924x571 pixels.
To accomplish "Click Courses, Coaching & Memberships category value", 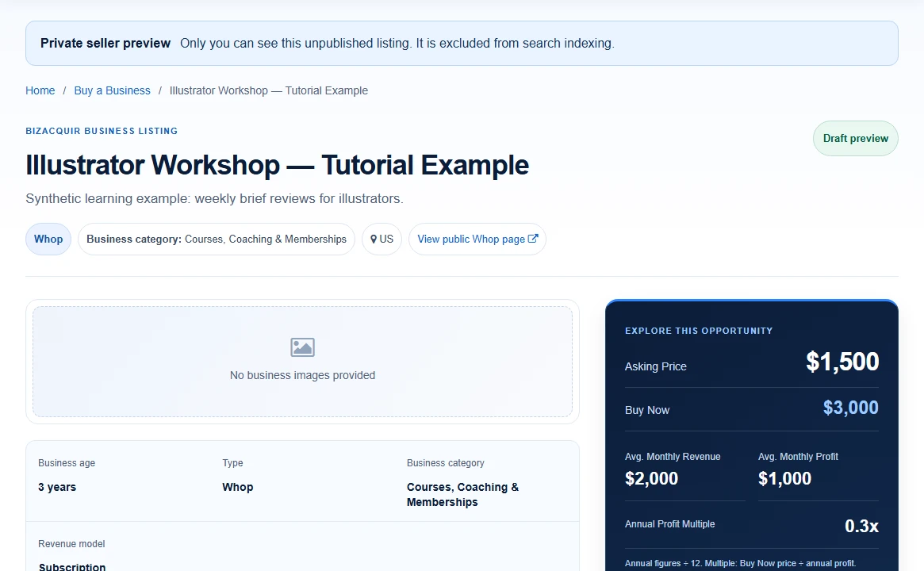I will [x=462, y=495].
